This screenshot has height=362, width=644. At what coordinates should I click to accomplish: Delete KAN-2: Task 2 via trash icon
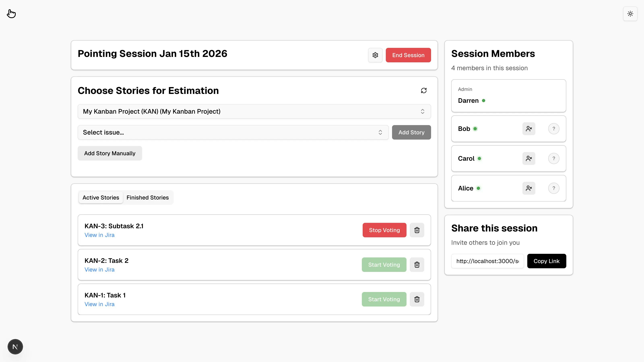pos(417,265)
